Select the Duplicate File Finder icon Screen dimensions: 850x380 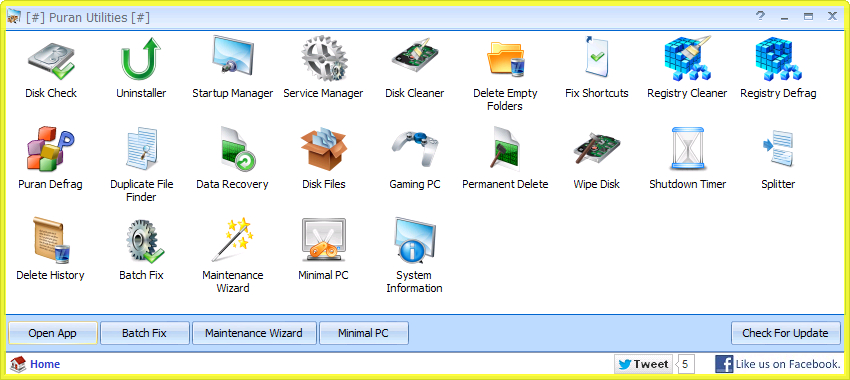141,150
